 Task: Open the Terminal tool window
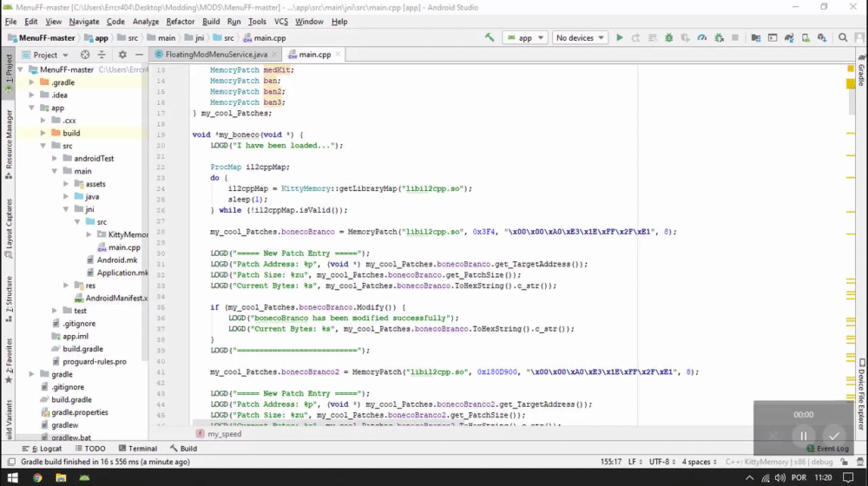[x=137, y=449]
